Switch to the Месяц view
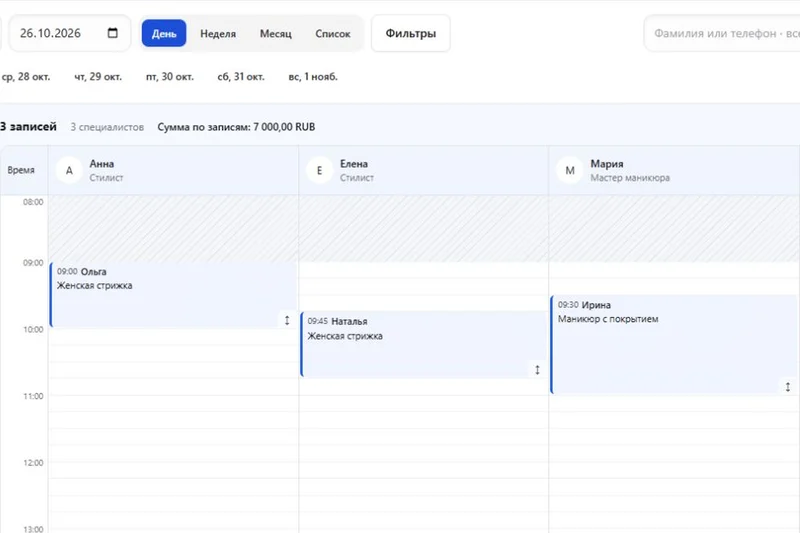 276,33
